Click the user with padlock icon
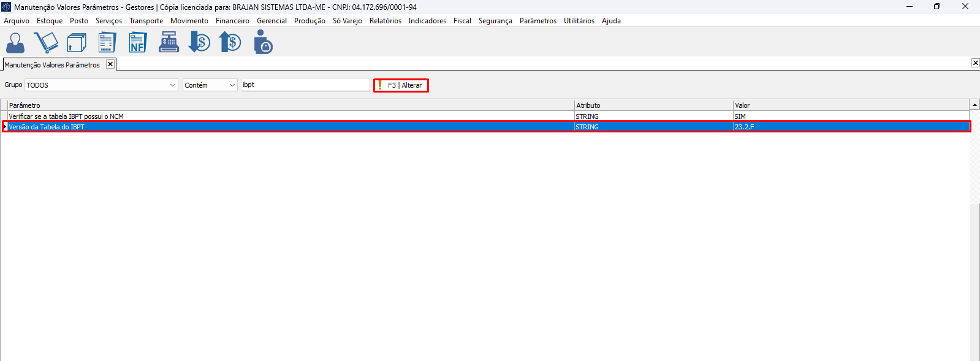Viewport: 980px width, 361px height. coord(263,43)
